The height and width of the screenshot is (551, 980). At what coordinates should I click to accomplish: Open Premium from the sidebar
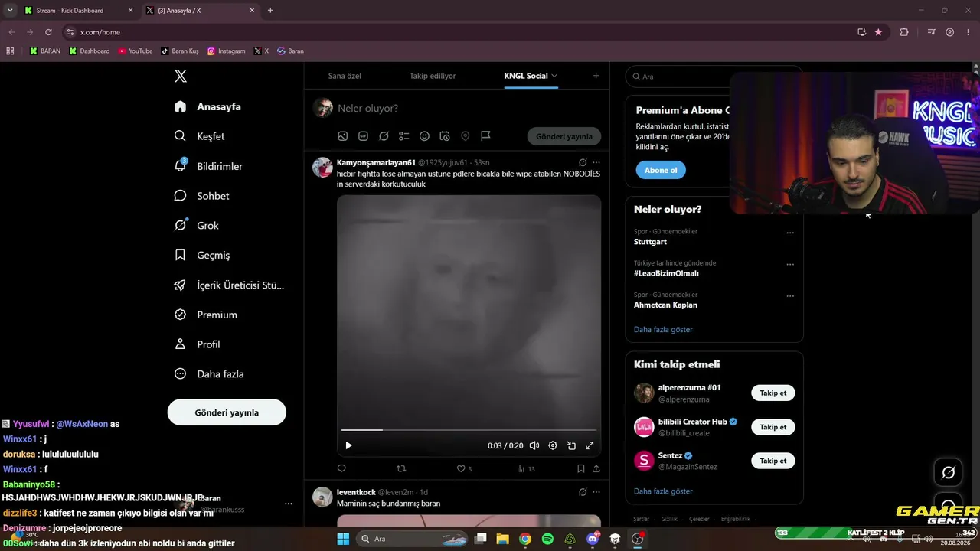coord(205,315)
